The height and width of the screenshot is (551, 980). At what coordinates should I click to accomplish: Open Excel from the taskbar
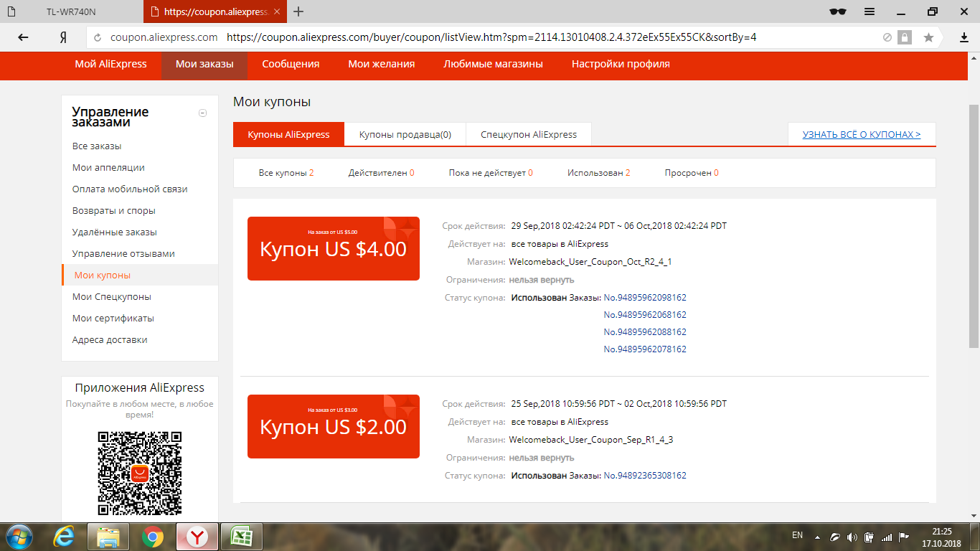242,536
